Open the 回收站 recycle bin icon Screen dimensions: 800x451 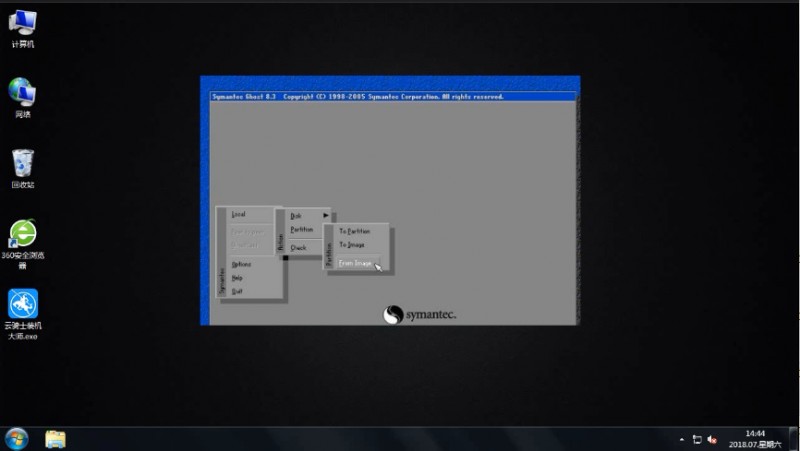(x=22, y=168)
